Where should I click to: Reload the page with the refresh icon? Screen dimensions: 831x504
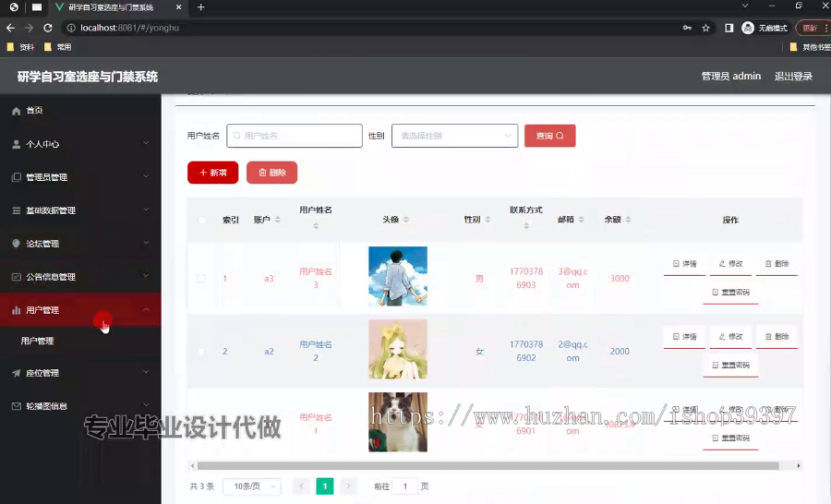(x=48, y=28)
